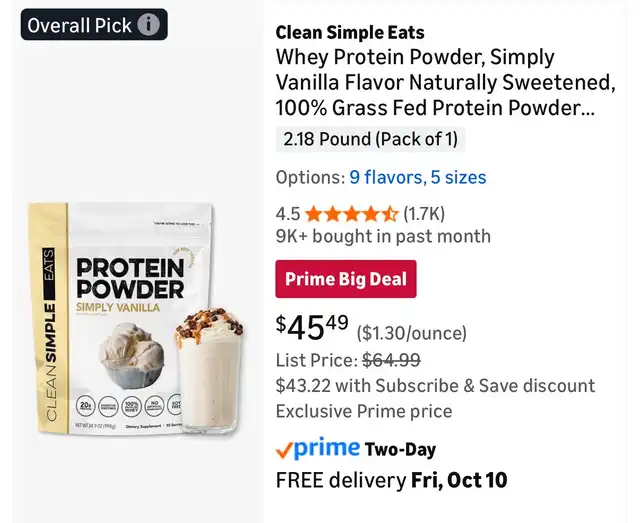Click the Two-Day shipping label
The image size is (640, 523).
[400, 450]
